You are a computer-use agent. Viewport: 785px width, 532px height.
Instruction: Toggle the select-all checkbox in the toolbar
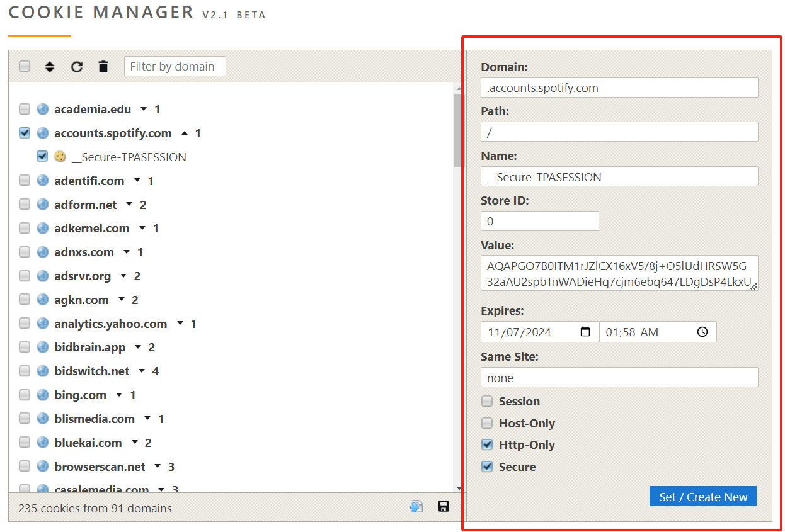coord(24,66)
